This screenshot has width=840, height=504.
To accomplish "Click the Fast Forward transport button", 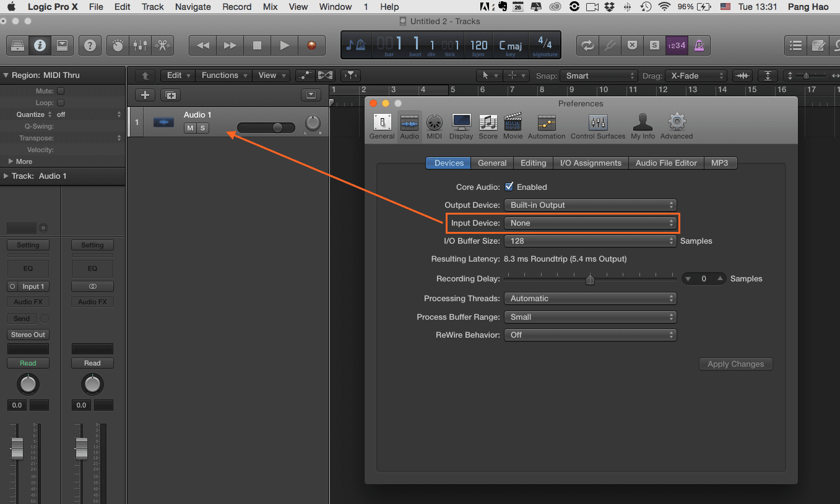I will [230, 45].
